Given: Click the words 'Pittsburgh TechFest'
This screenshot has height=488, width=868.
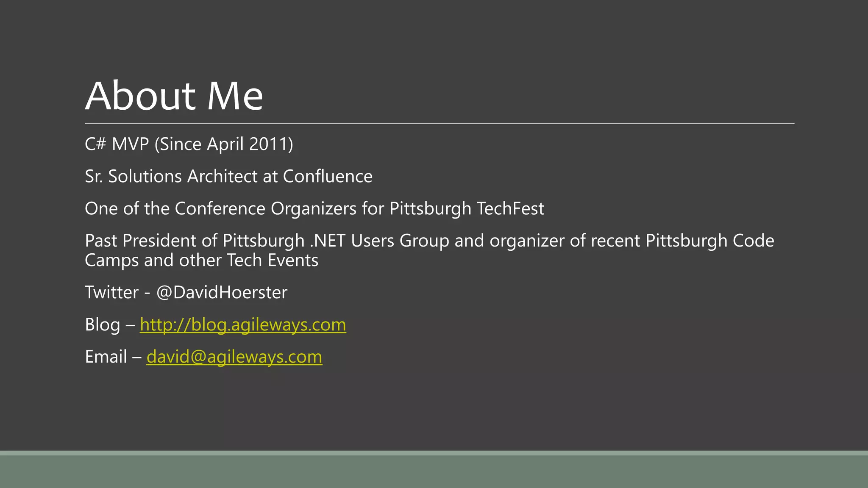Looking at the screenshot, I should [467, 209].
